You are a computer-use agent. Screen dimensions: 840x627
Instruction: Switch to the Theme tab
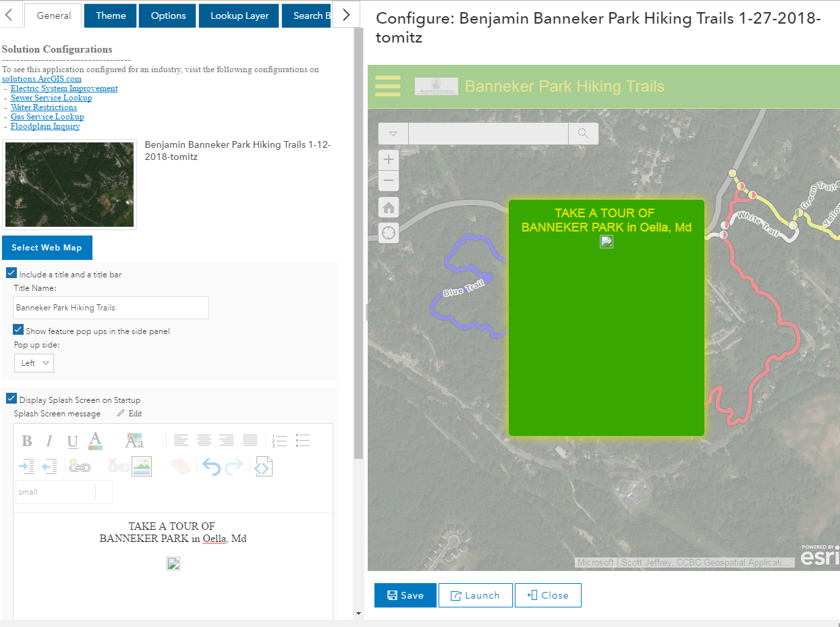point(111,16)
